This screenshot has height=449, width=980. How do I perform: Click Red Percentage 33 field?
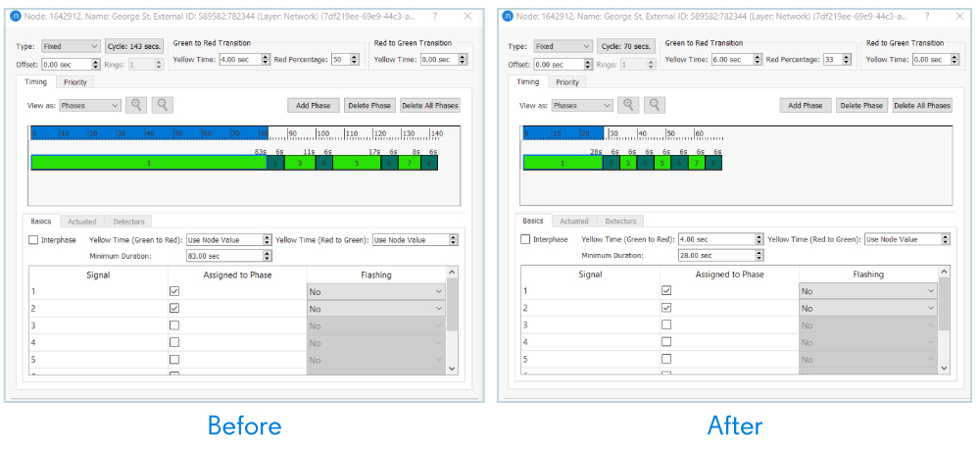click(837, 60)
